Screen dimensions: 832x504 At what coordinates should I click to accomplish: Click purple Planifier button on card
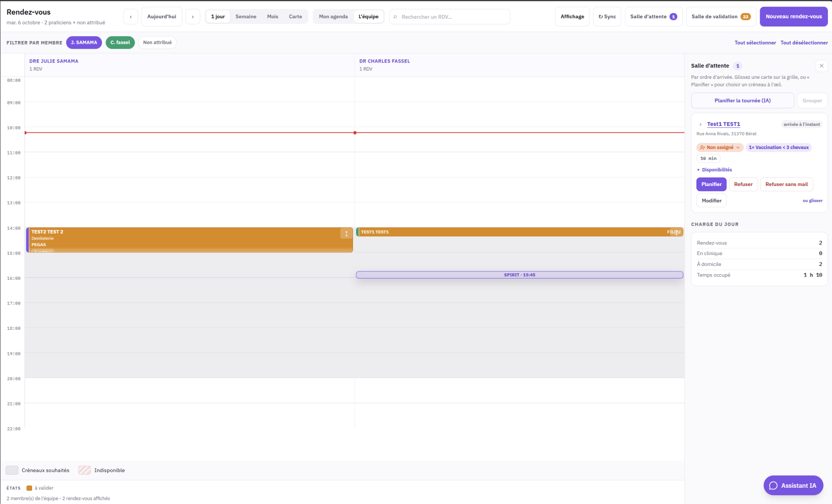pos(711,184)
